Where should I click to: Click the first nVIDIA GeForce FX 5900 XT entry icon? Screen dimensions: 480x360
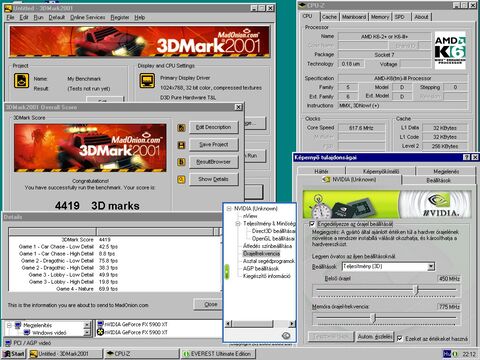[100, 324]
